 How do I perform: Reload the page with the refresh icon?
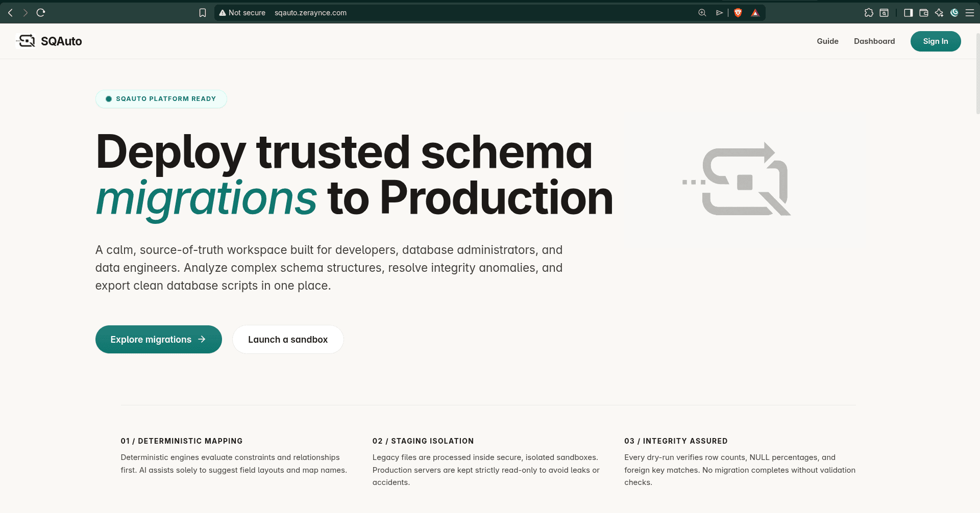click(x=41, y=13)
